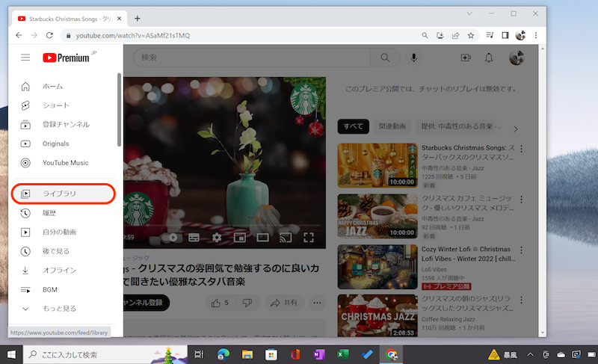Toggle subtitles on the video player
The width and height of the screenshot is (598, 364).
point(194,238)
